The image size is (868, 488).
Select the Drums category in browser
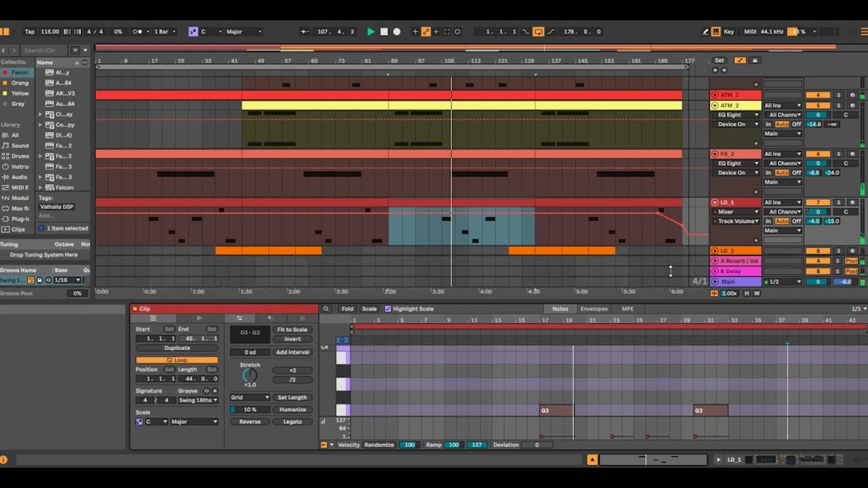(x=16, y=156)
